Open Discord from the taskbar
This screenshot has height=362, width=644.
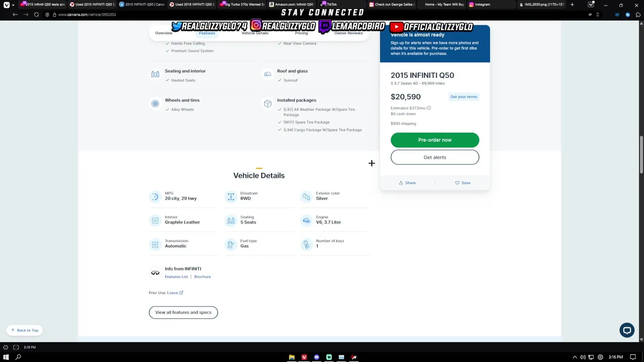tap(316, 357)
